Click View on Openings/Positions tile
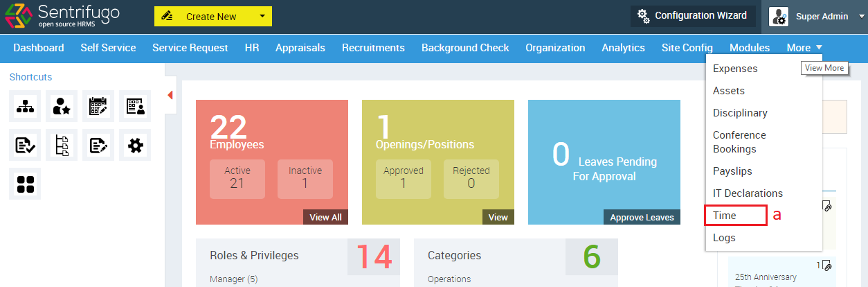The width and height of the screenshot is (868, 287). click(498, 217)
